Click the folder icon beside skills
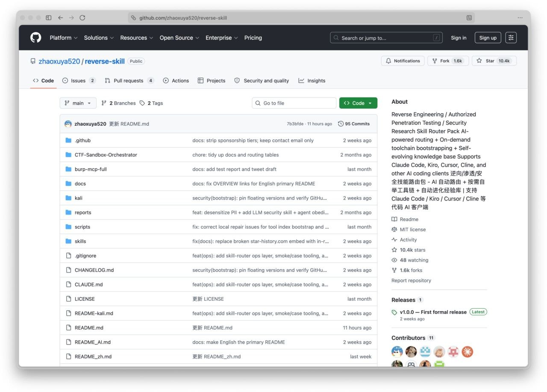547x392 pixels. click(x=68, y=241)
